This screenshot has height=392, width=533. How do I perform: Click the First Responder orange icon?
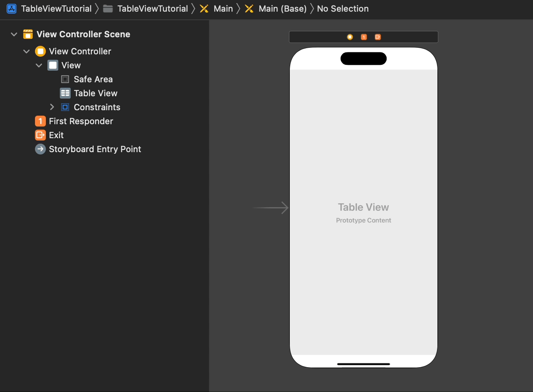coord(40,121)
